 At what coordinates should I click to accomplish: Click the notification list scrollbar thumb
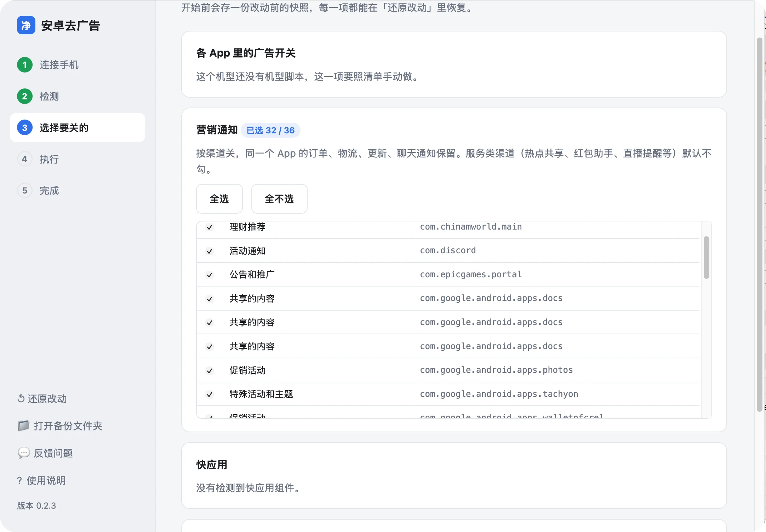pos(706,258)
